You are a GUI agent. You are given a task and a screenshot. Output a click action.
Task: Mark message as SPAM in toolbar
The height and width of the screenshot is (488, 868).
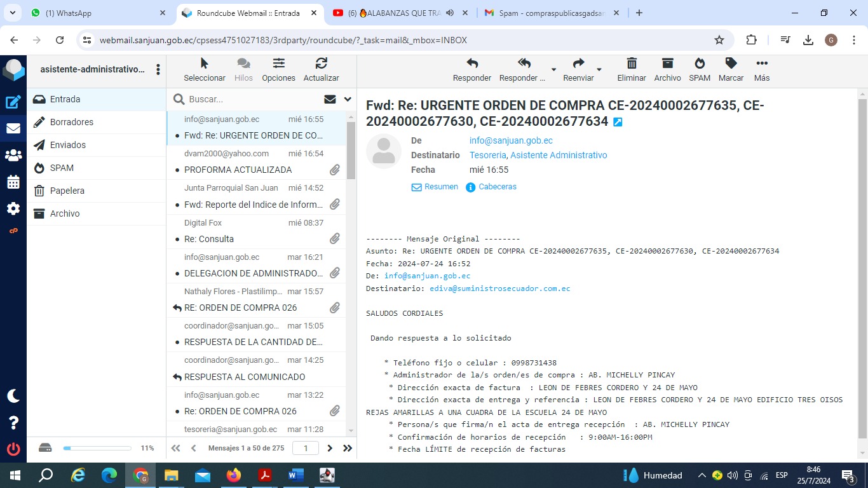tap(700, 64)
